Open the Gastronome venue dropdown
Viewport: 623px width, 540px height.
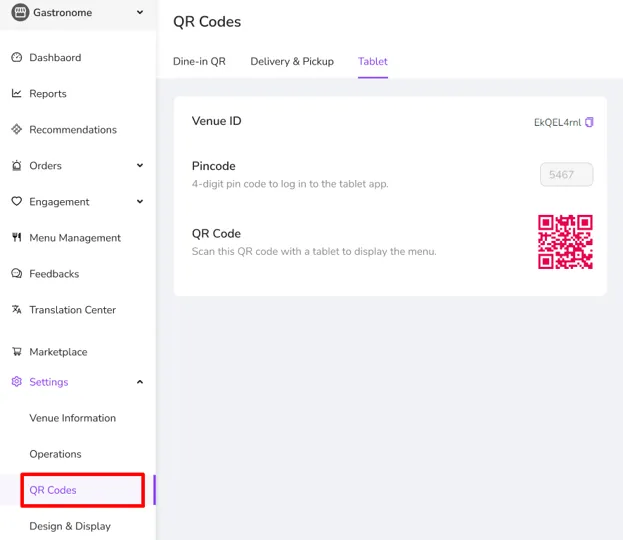point(77,12)
